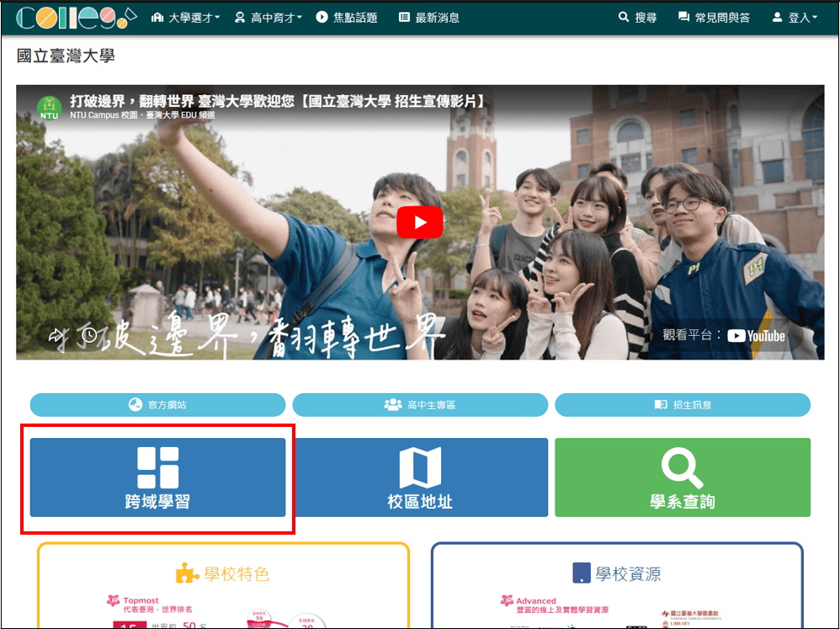Screen dimensions: 840x629
Task: Click the NTU channel avatar icon
Action: click(x=49, y=108)
